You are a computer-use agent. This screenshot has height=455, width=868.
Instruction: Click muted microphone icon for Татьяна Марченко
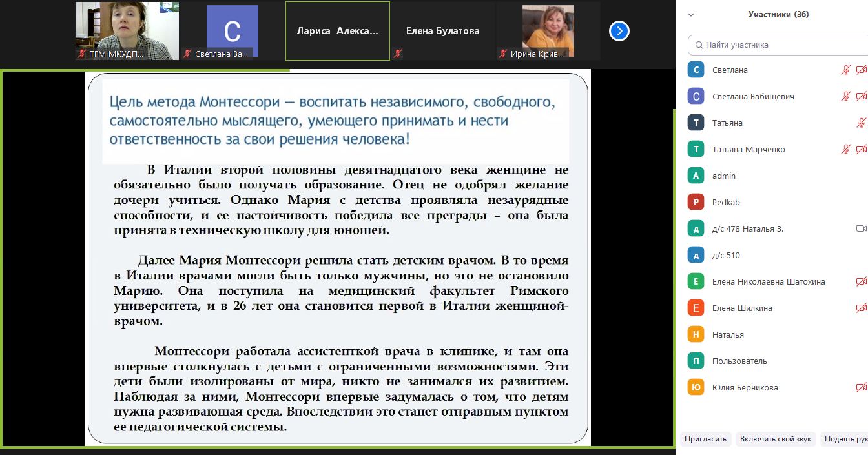[845, 150]
